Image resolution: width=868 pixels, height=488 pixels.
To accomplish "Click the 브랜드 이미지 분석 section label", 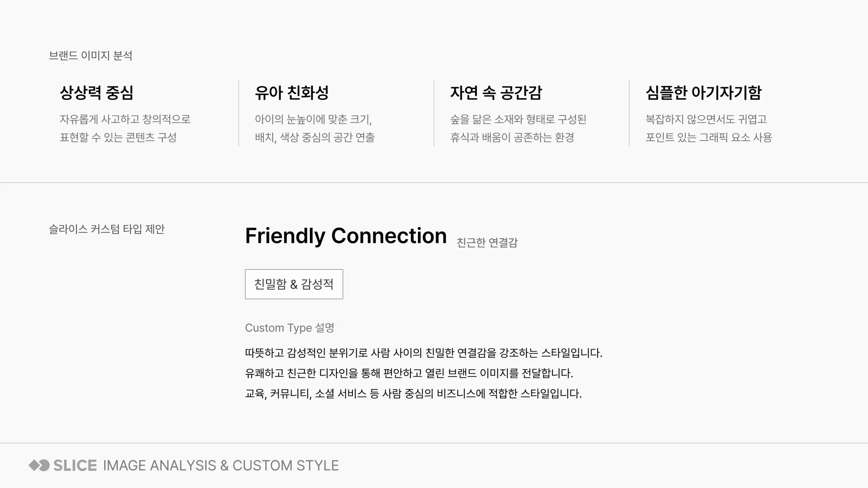I will [x=90, y=56].
